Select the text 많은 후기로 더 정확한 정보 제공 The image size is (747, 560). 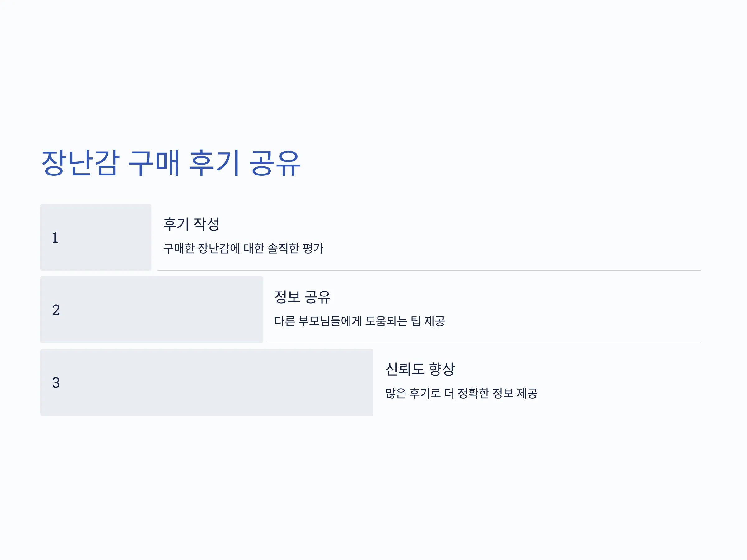(x=461, y=393)
